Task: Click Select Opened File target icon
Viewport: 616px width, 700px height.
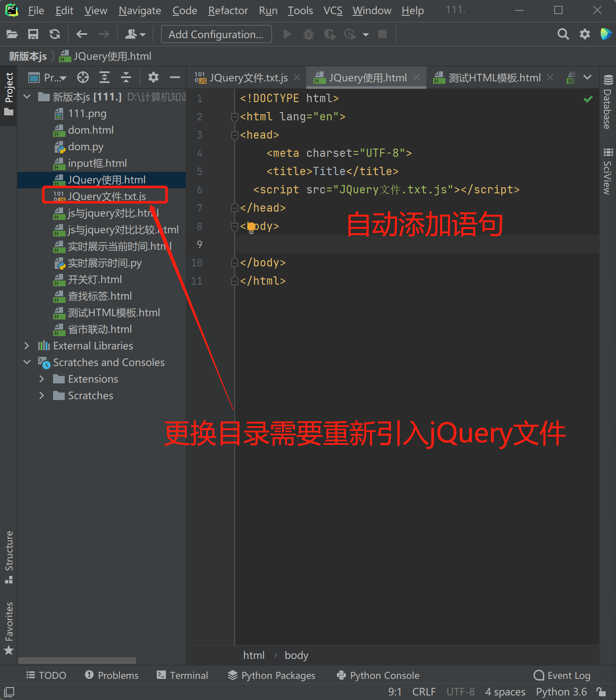Action: point(83,77)
